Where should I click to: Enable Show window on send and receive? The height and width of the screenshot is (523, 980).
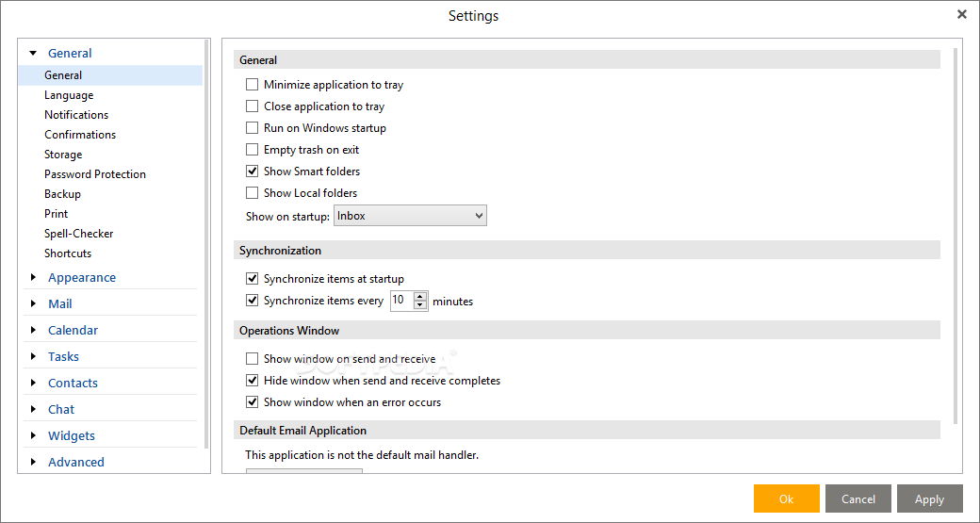252,359
